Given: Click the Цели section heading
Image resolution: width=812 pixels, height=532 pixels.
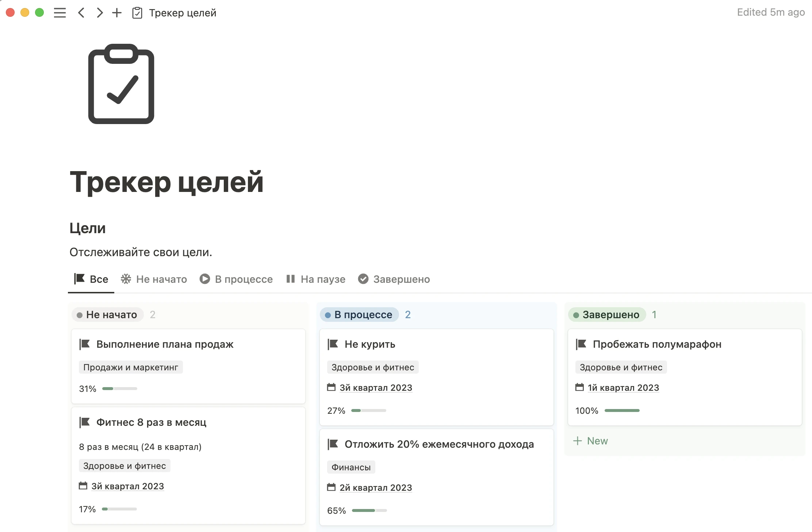Looking at the screenshot, I should 88,228.
